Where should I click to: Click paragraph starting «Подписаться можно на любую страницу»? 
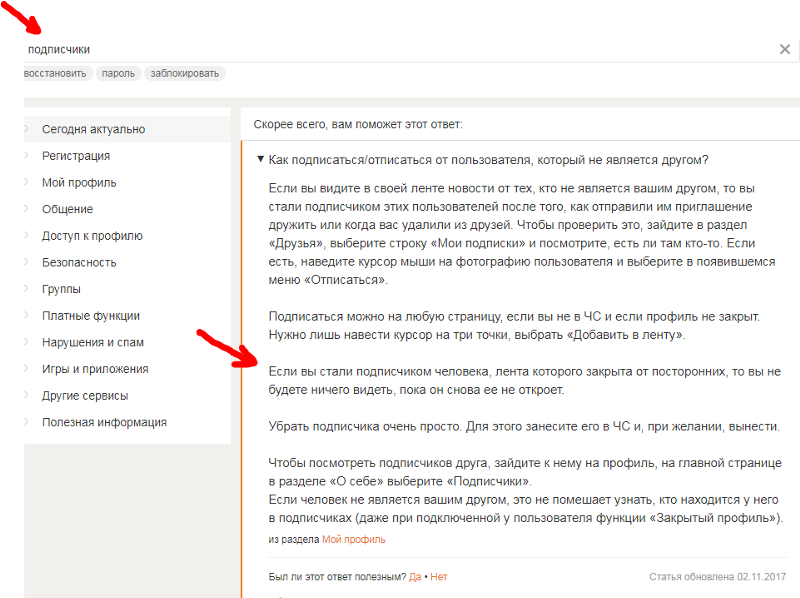coord(514,326)
